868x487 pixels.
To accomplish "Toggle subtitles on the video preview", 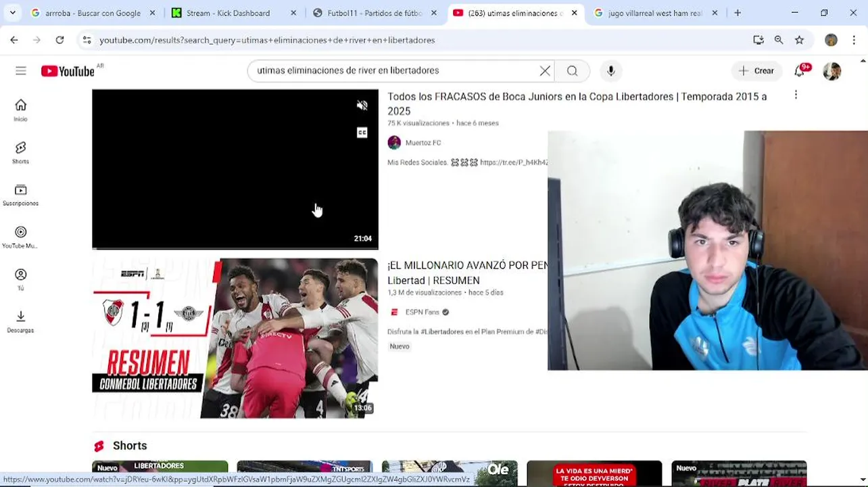I will coord(362,133).
